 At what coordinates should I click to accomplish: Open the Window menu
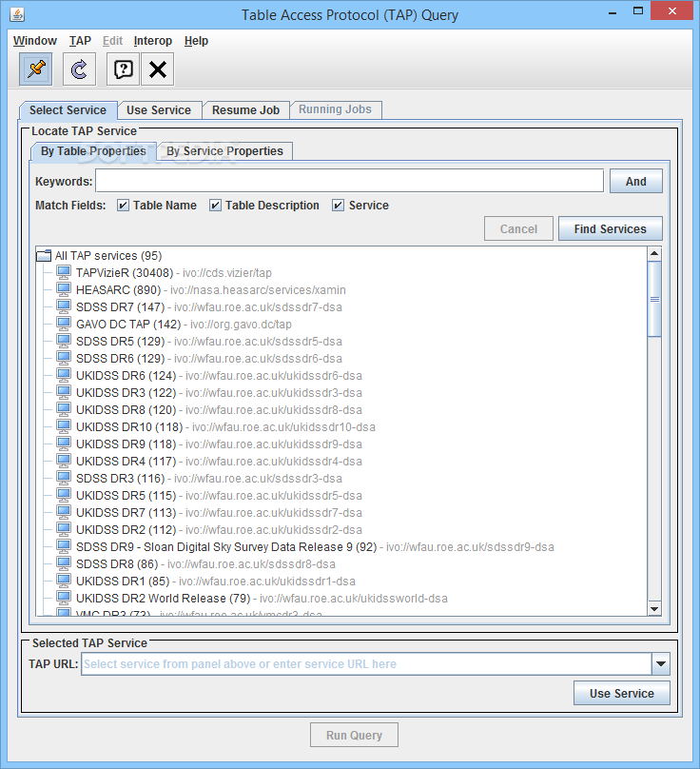[35, 41]
